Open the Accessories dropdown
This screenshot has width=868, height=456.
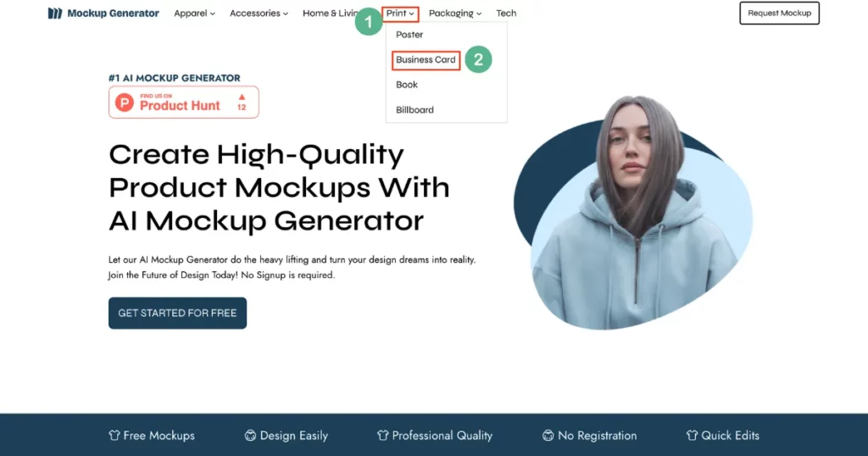click(259, 14)
